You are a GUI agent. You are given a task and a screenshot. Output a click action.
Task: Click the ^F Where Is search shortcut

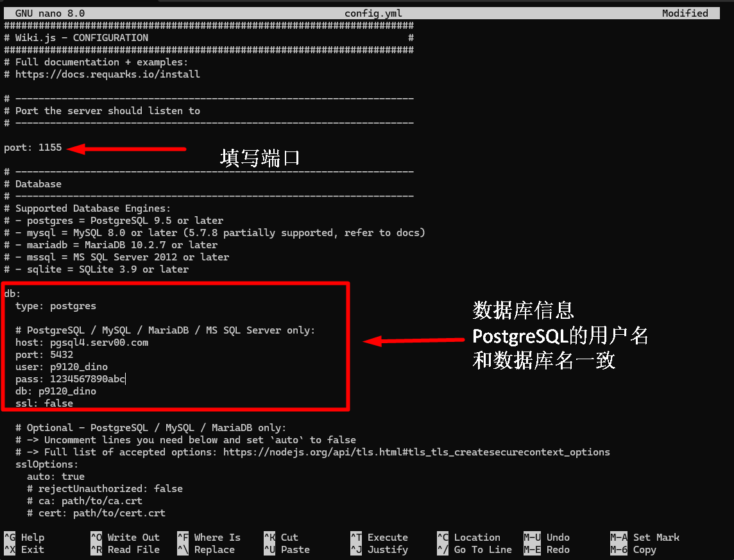(x=209, y=538)
